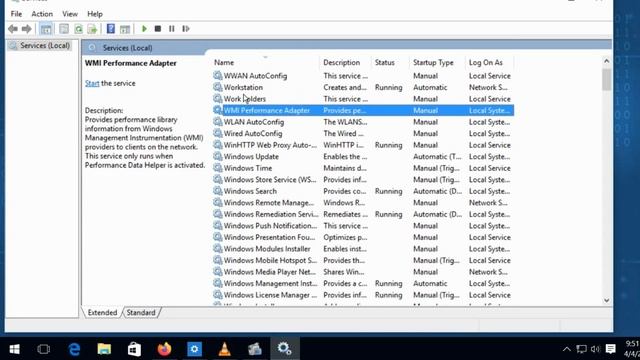Click the Refresh toolbar icon

click(78, 29)
